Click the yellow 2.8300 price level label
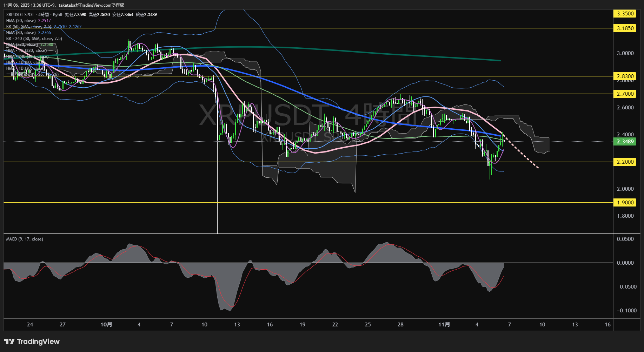The width and height of the screenshot is (644, 352). point(625,76)
